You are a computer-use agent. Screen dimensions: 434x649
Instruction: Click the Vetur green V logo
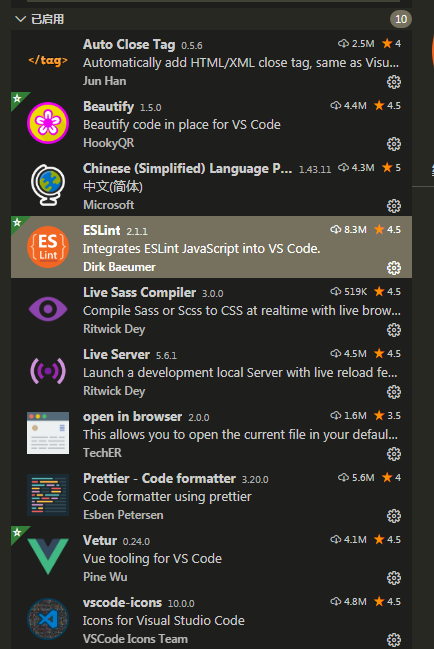pyautogui.click(x=48, y=556)
